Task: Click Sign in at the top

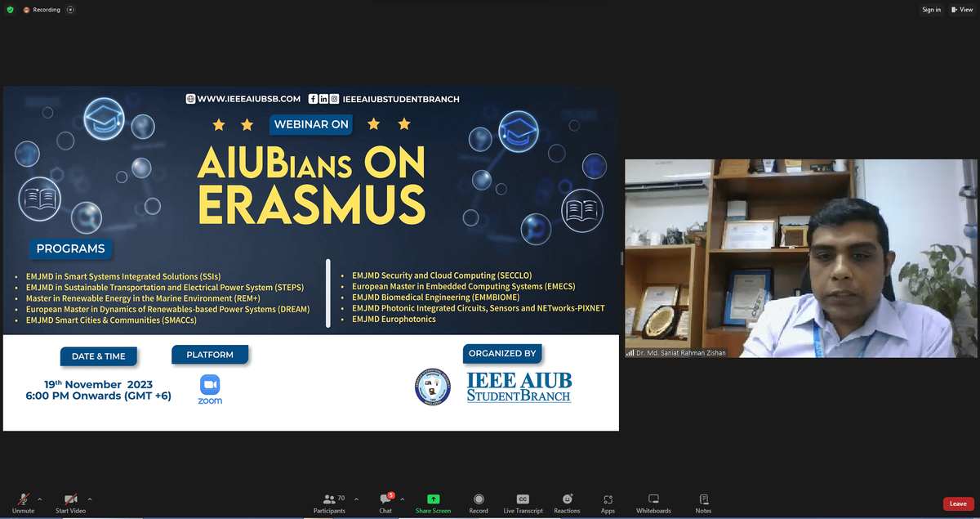Action: 931,10
